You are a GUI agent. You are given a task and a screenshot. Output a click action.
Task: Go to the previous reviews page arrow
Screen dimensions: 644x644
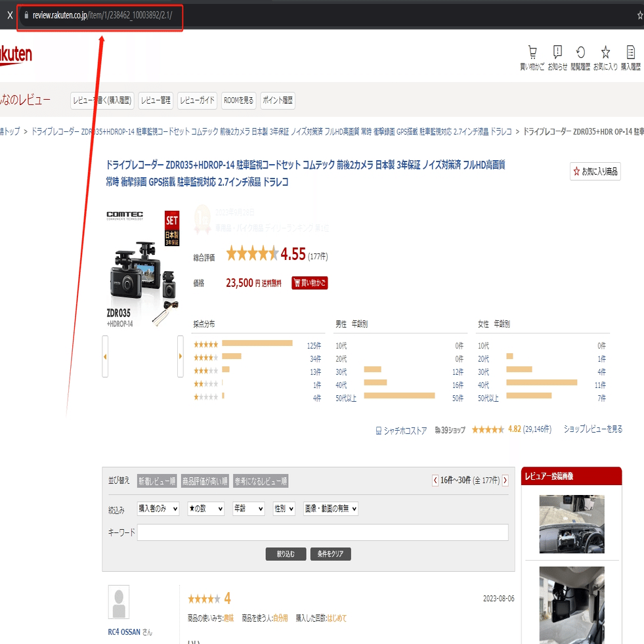point(435,480)
